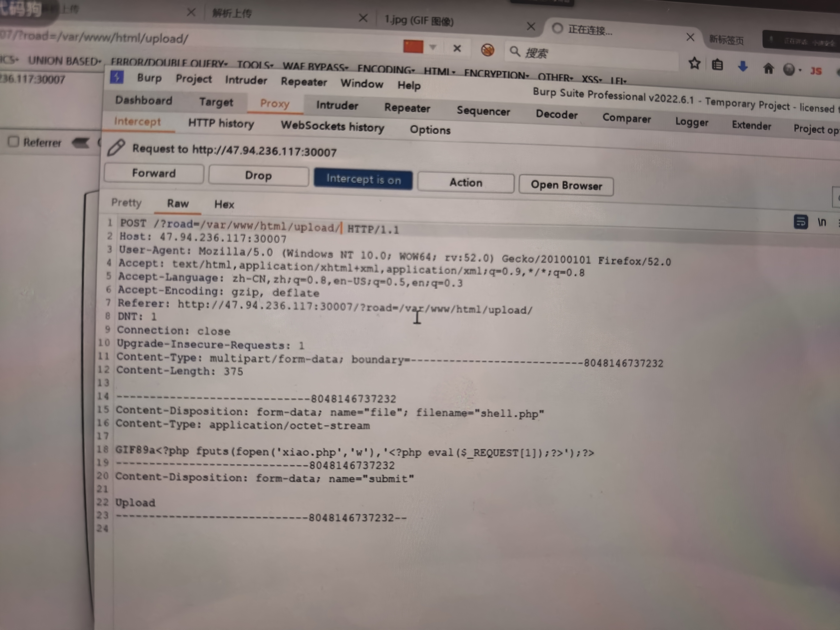
Task: Click the orange blocked-content icon
Action: [487, 50]
